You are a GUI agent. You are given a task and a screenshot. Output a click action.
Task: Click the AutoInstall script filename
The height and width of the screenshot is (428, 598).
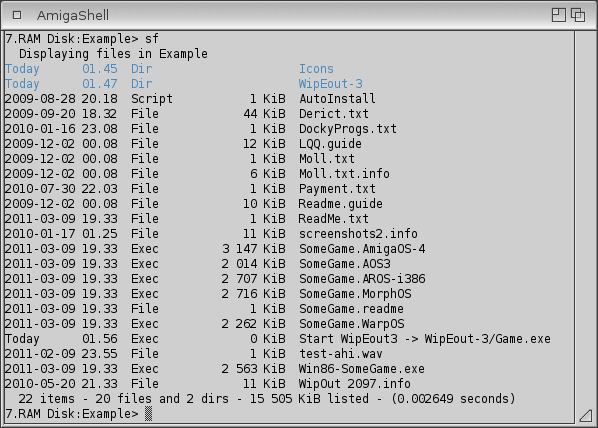[337, 99]
